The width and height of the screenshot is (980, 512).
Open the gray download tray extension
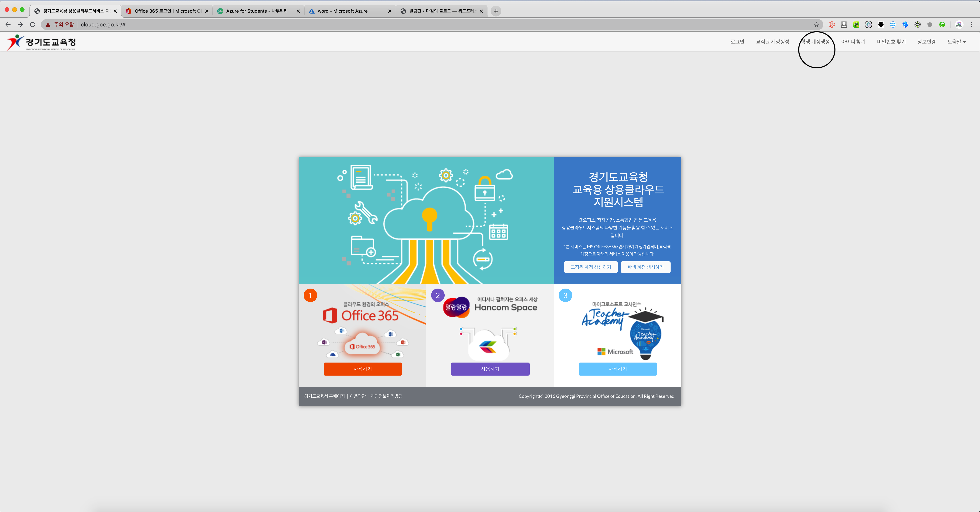point(844,25)
